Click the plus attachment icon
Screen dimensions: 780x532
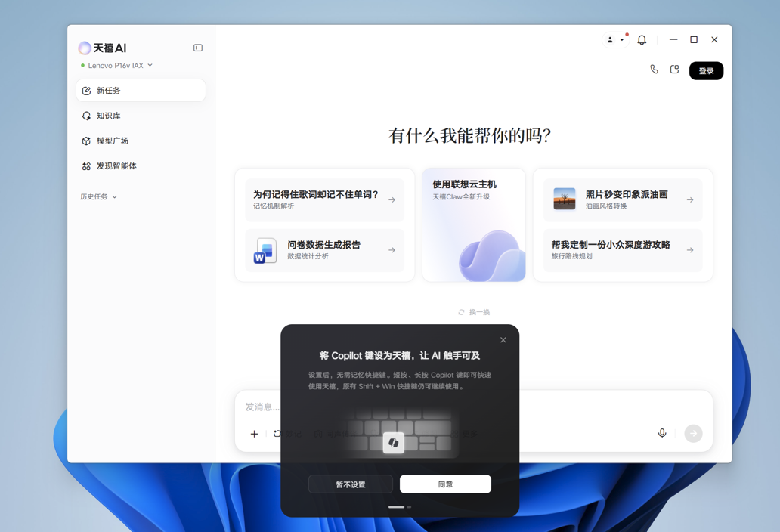pos(254,434)
